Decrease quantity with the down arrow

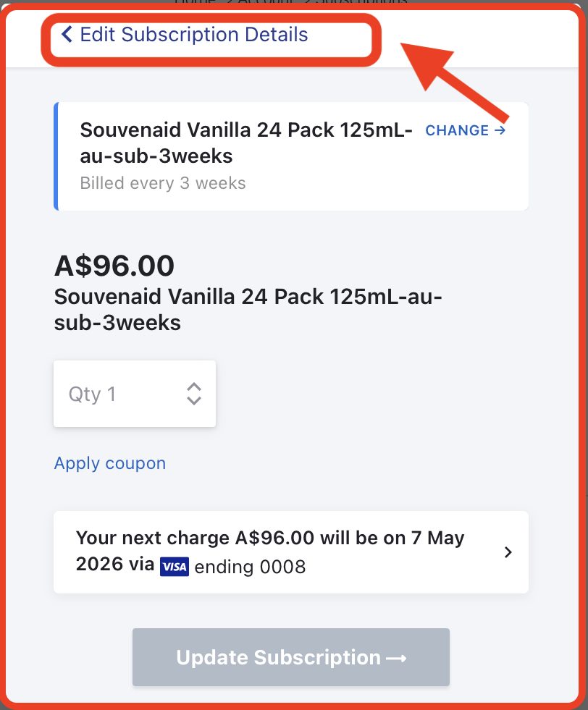pos(194,400)
